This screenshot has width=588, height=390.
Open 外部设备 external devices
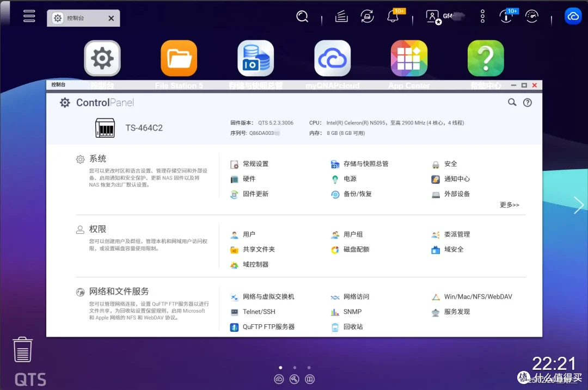point(451,194)
